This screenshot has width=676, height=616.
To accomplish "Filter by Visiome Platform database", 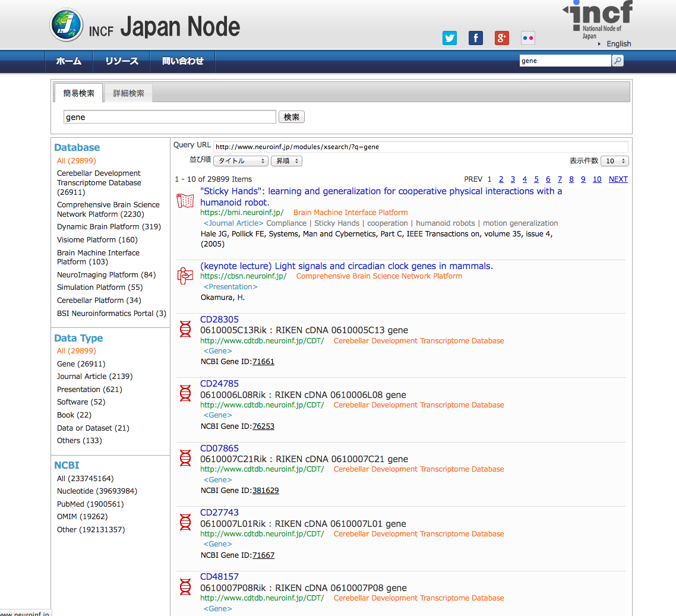I will [x=97, y=240].
